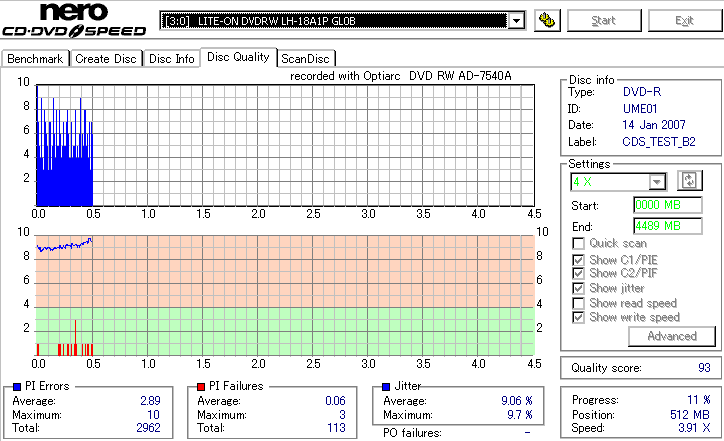Click the PI Errors Maximum value 10
Image resolution: width=724 pixels, height=441 pixels.
point(154,415)
